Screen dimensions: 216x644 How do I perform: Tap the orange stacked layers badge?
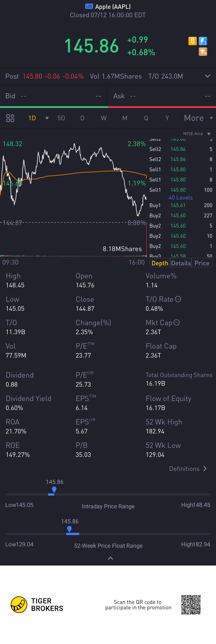click(203, 52)
